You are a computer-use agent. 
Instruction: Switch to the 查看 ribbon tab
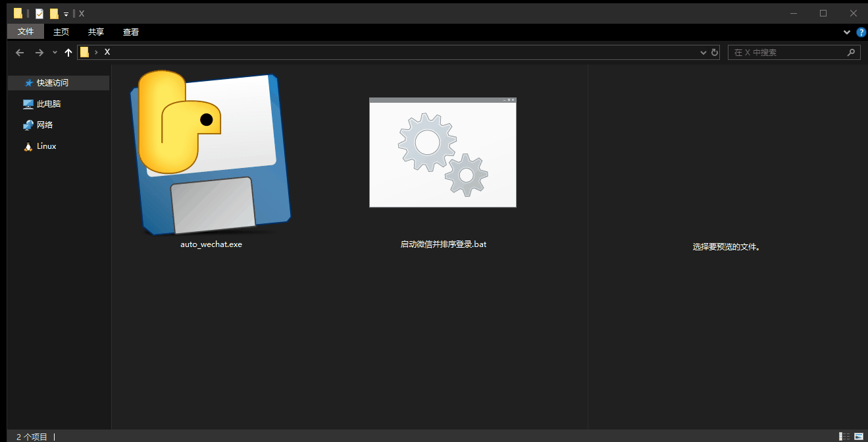point(130,32)
